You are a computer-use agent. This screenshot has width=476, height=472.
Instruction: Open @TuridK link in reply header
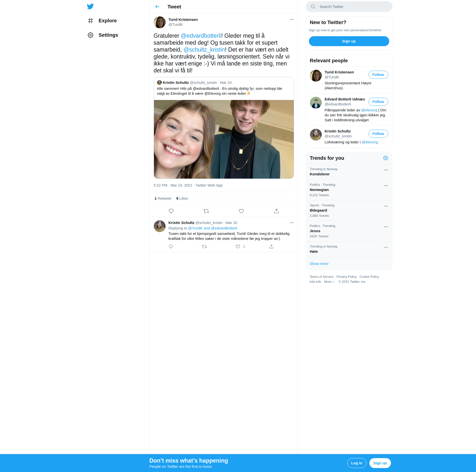pyautogui.click(x=195, y=228)
